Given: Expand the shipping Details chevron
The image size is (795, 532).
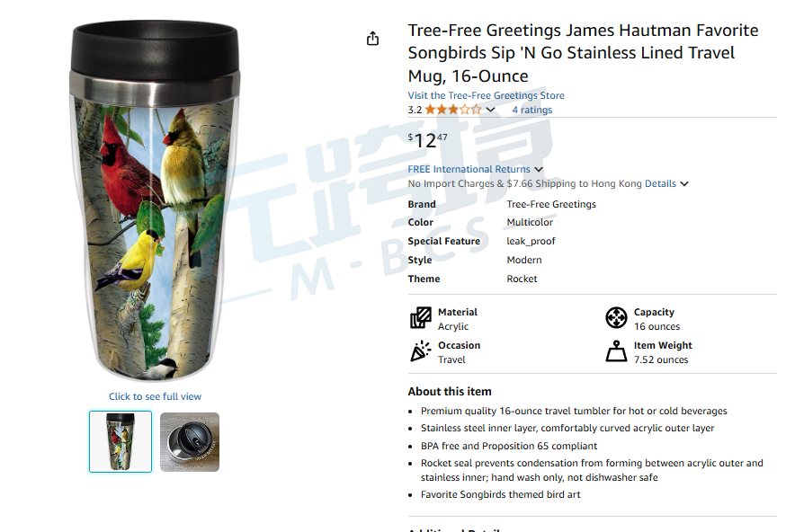Looking at the screenshot, I should pyautogui.click(x=684, y=184).
